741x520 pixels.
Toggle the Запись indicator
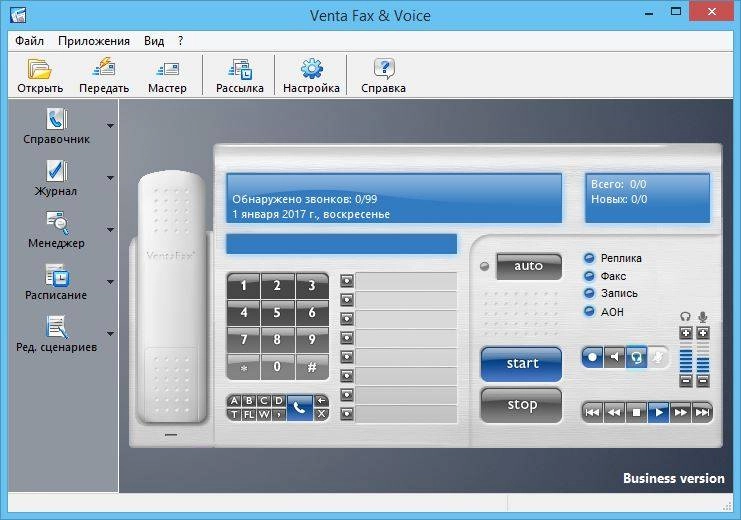[589, 293]
